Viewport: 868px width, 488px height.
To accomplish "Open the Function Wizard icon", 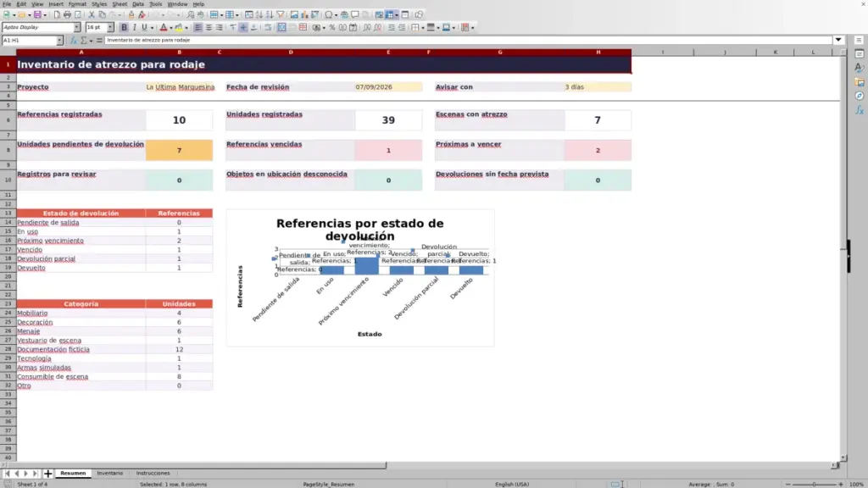I will tap(74, 41).
